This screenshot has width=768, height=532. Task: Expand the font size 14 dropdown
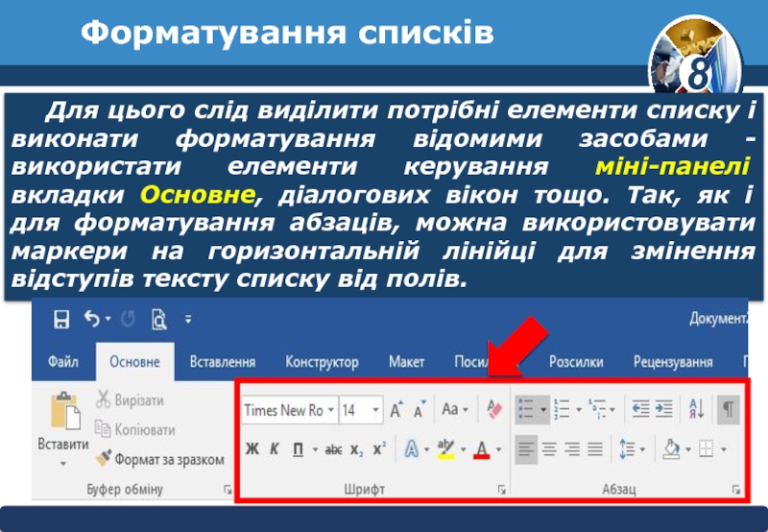(x=375, y=411)
